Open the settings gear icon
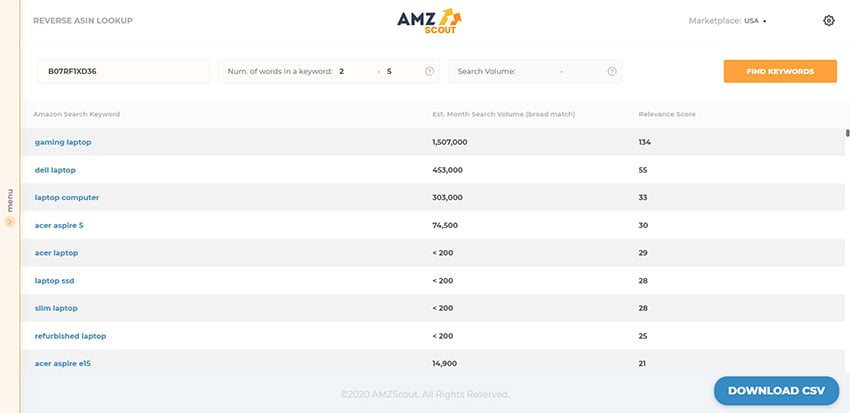 click(828, 21)
